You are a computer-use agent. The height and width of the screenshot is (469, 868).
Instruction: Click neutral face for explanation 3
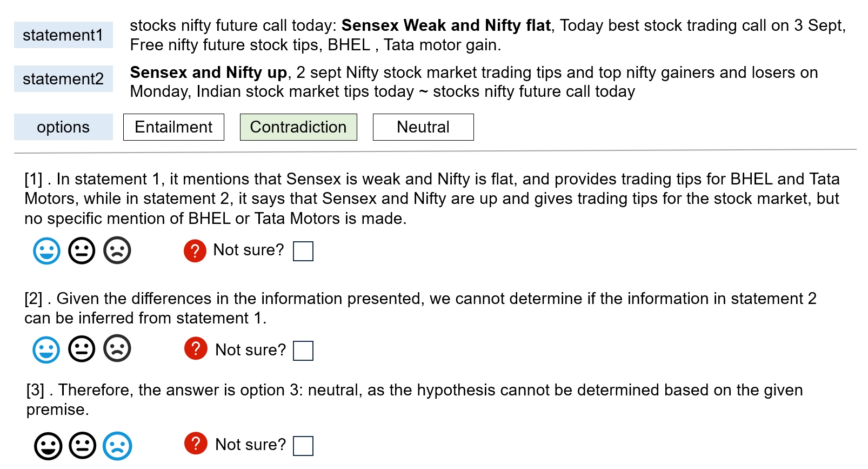[x=83, y=446]
